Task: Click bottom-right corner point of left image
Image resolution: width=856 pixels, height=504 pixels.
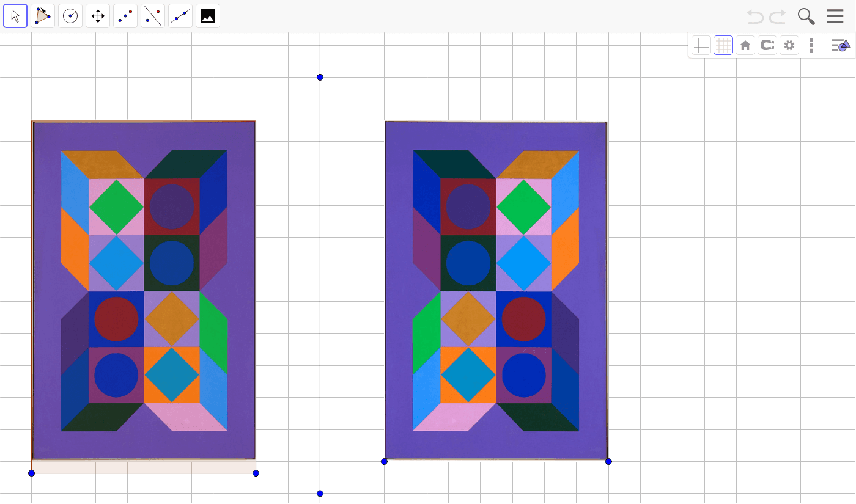Action: [x=256, y=473]
